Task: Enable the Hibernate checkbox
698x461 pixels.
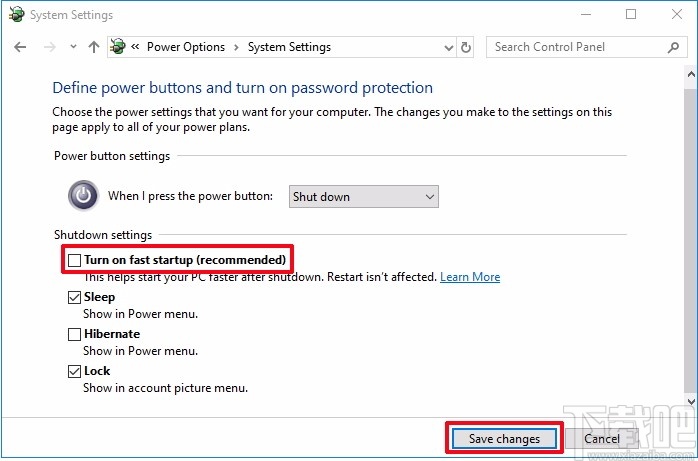Action: point(75,334)
